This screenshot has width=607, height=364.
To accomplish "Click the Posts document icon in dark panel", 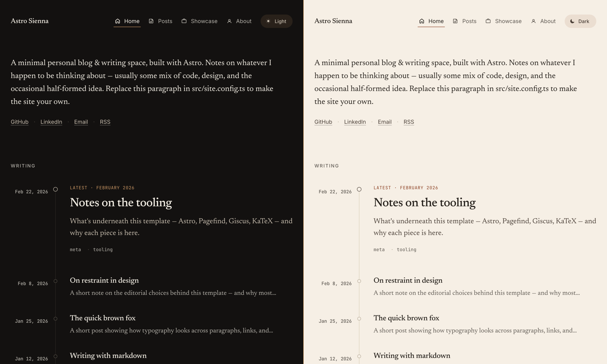I will pos(151,21).
